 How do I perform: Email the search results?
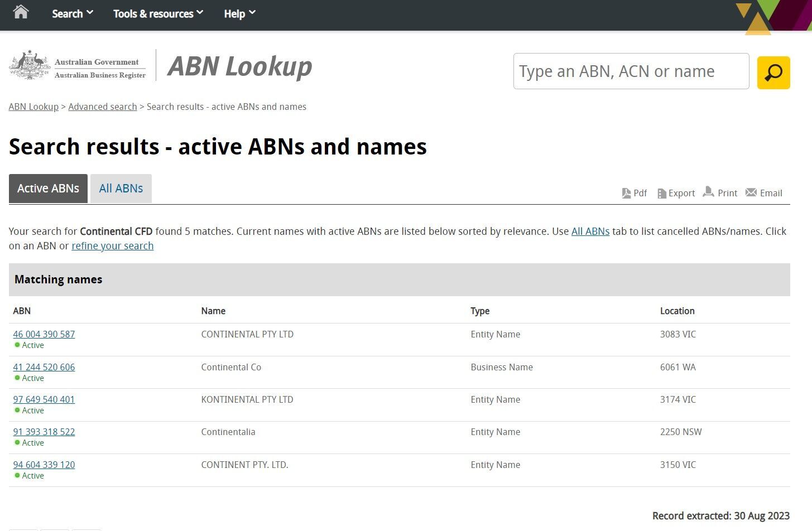[x=764, y=193]
